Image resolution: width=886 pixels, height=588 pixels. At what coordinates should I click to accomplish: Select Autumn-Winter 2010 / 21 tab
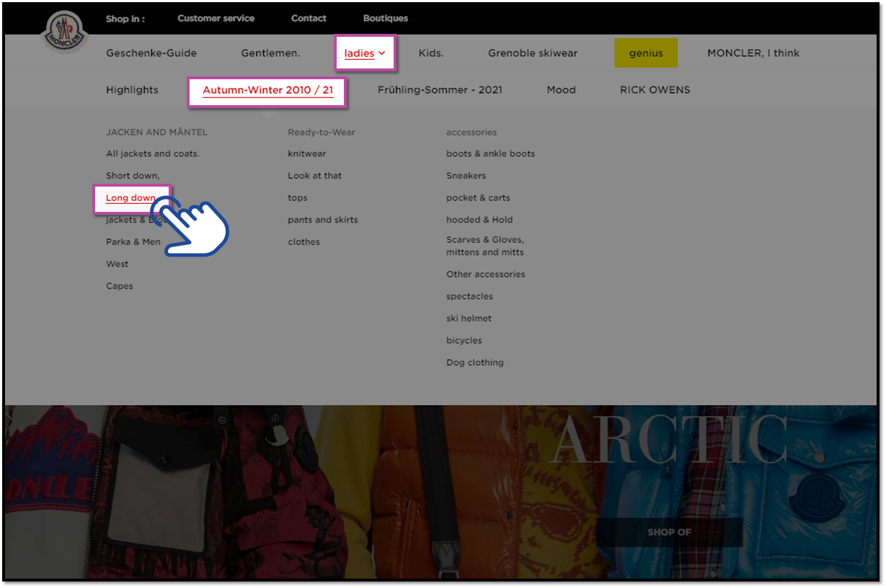coord(268,91)
